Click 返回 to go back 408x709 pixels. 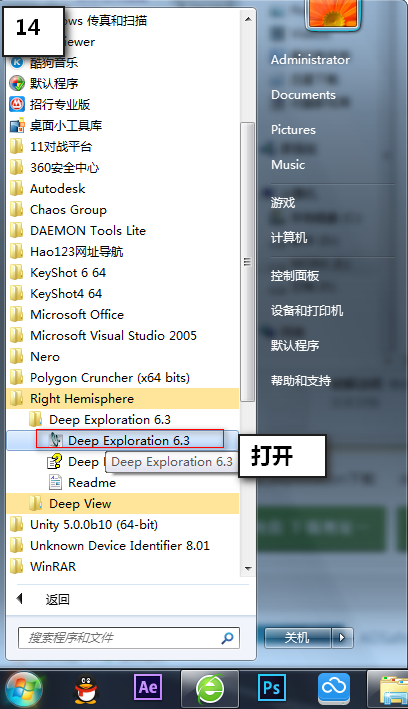[57, 600]
